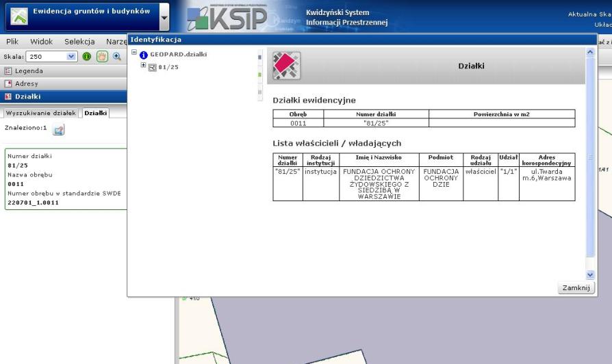Click the blue info icon next to GEOPARD.dzialki
Screen dimensions: 612x364
[144, 55]
